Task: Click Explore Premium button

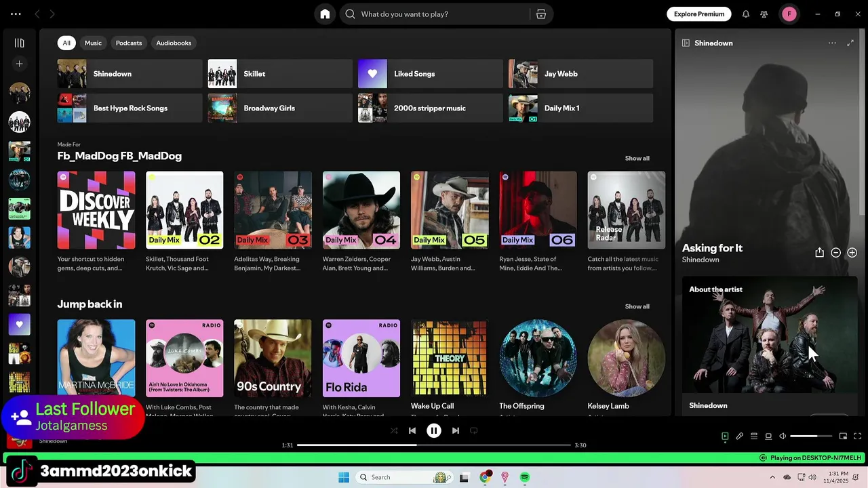Action: pyautogui.click(x=699, y=14)
